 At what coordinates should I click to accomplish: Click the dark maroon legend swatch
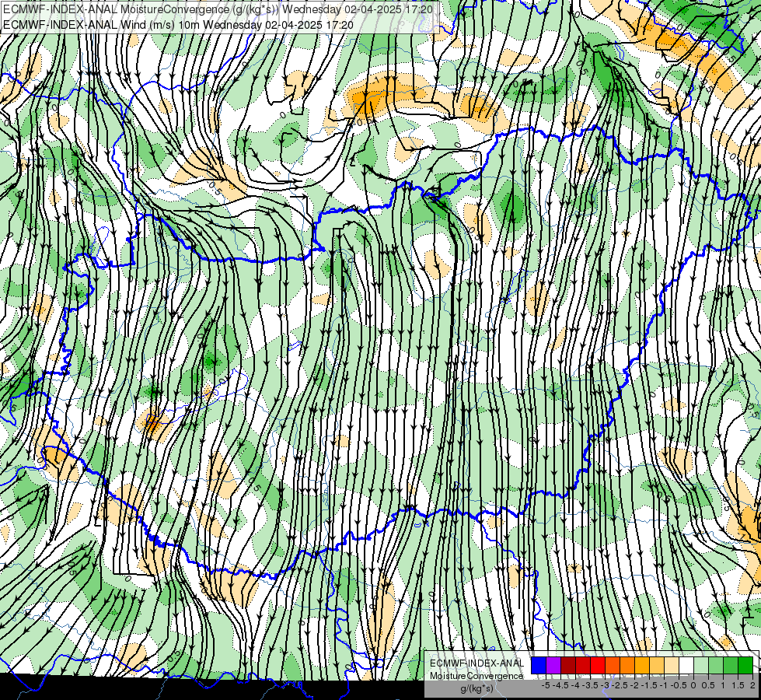[568, 666]
